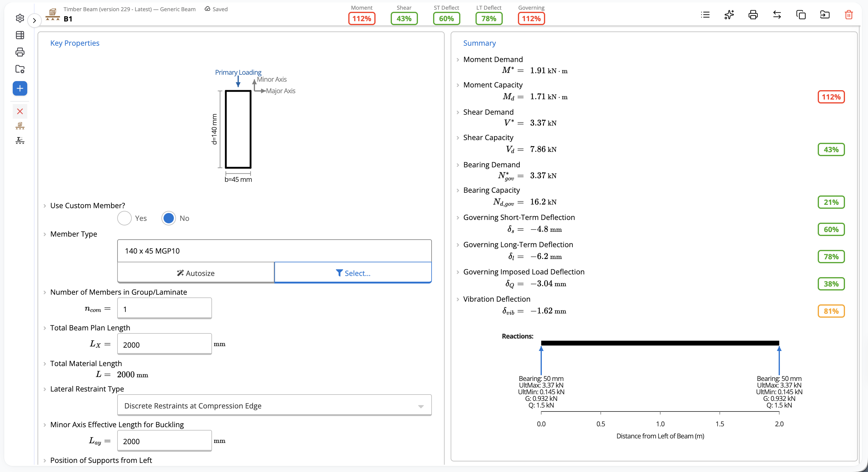Click the top toolbar print icon
Screen dimensions: 868x472
pos(753,15)
